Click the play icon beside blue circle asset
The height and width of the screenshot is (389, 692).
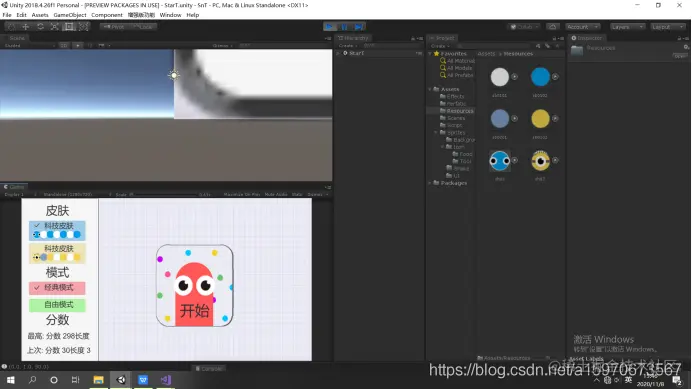(555, 77)
